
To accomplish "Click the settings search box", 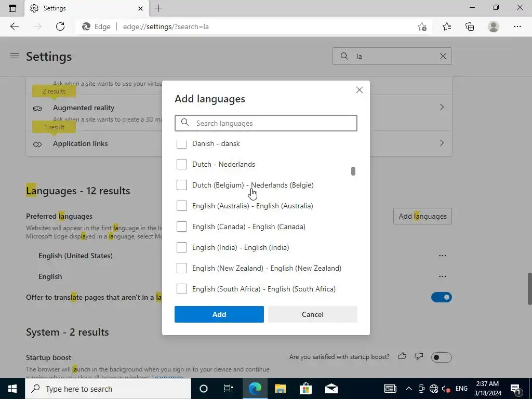I will coord(392,56).
